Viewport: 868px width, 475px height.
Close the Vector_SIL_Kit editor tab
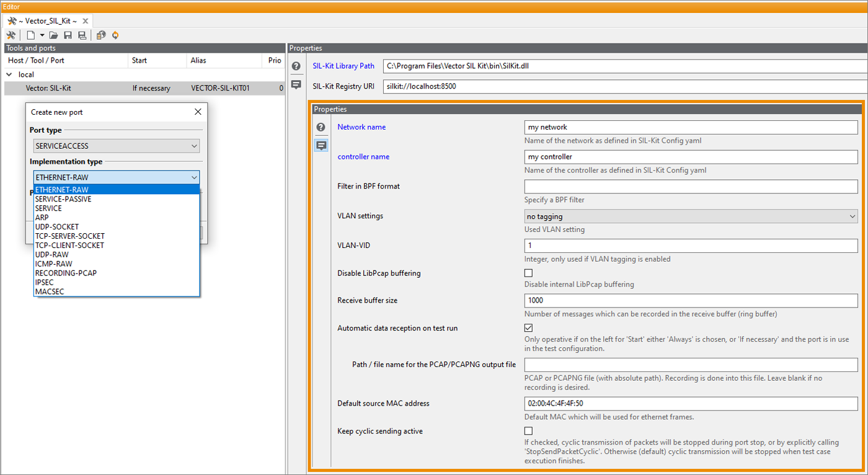point(85,21)
